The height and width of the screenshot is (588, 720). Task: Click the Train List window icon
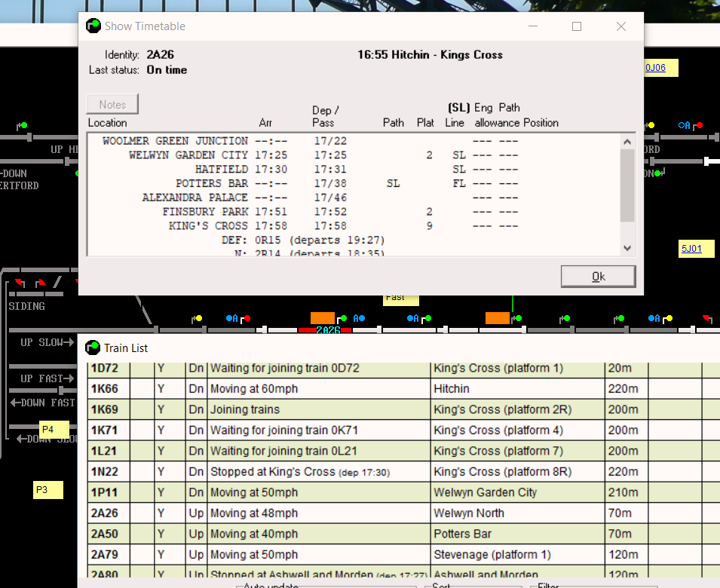tap(93, 348)
